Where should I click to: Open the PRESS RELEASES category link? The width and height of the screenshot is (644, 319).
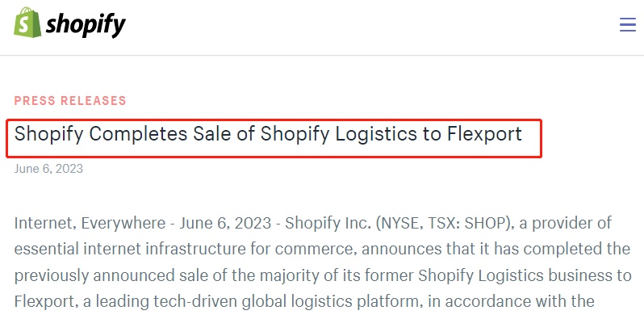[x=70, y=101]
